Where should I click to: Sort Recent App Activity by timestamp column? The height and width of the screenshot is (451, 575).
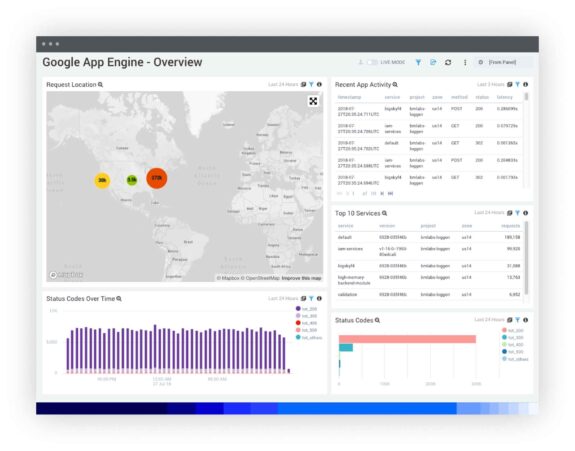(x=349, y=97)
